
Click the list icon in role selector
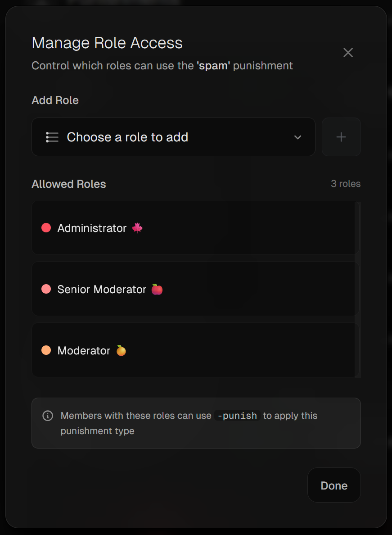coord(52,137)
